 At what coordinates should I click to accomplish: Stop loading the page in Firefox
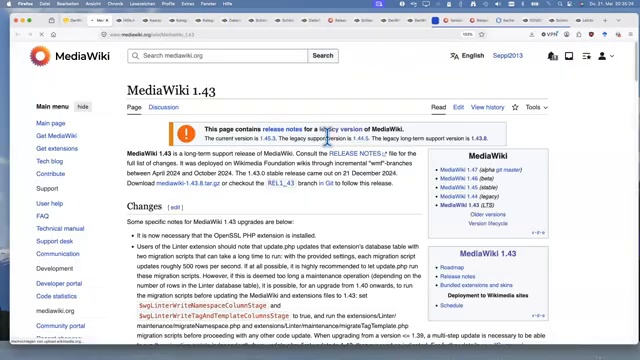(x=42, y=35)
